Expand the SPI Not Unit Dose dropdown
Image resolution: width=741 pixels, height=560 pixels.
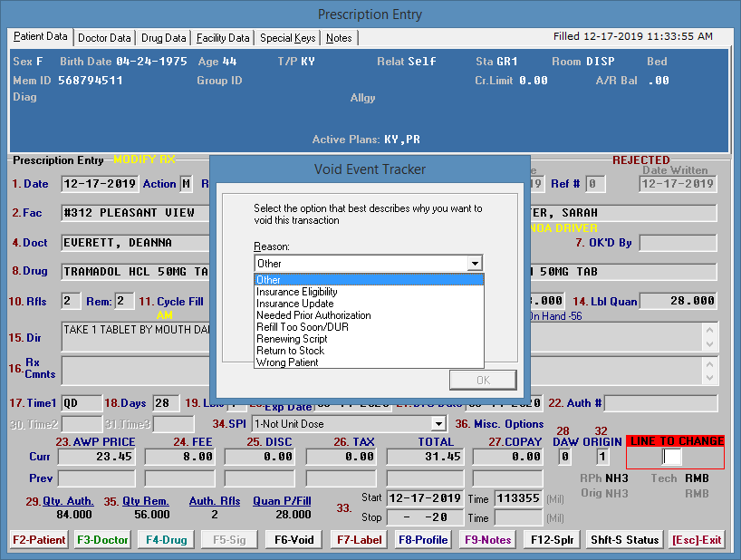point(438,424)
